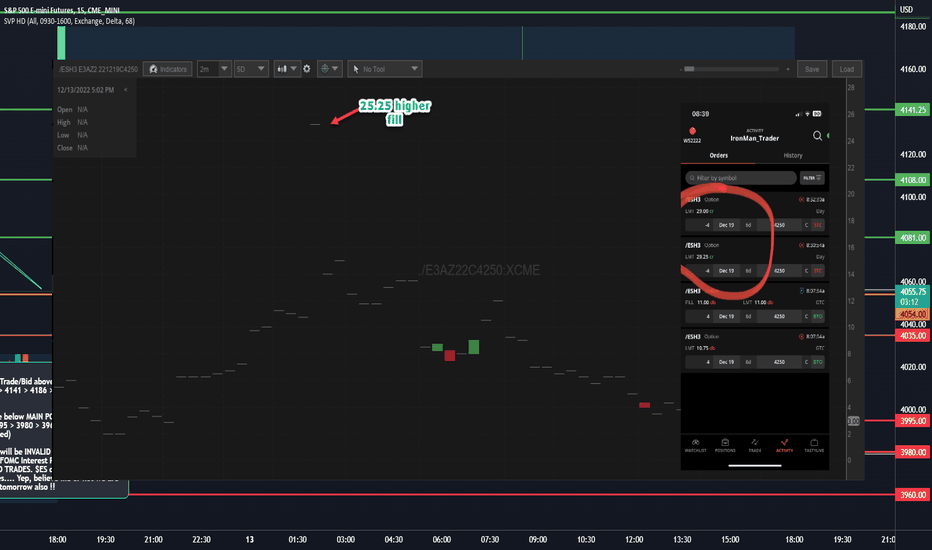
Task: Select the filled 11.00 db order row
Action: point(755,304)
